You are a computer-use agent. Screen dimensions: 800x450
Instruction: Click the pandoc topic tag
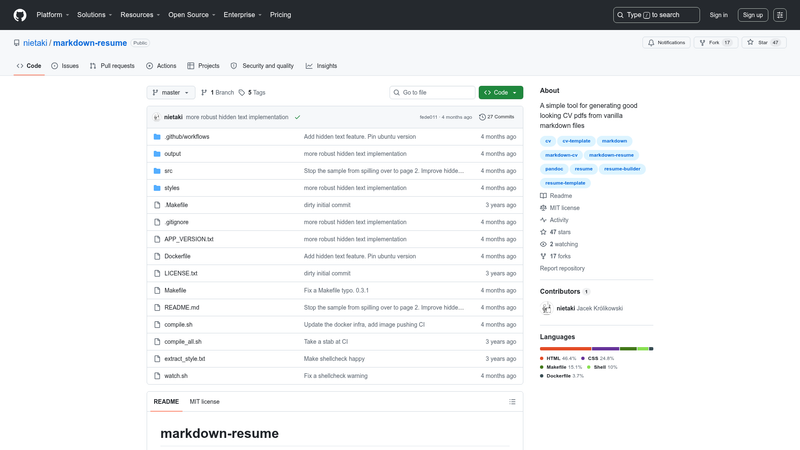click(554, 169)
